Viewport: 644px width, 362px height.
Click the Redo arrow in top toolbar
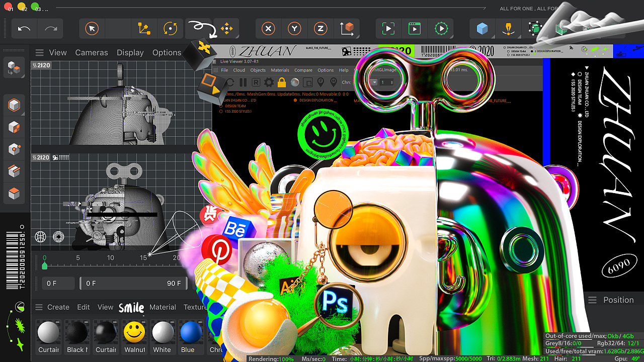pyautogui.click(x=51, y=29)
